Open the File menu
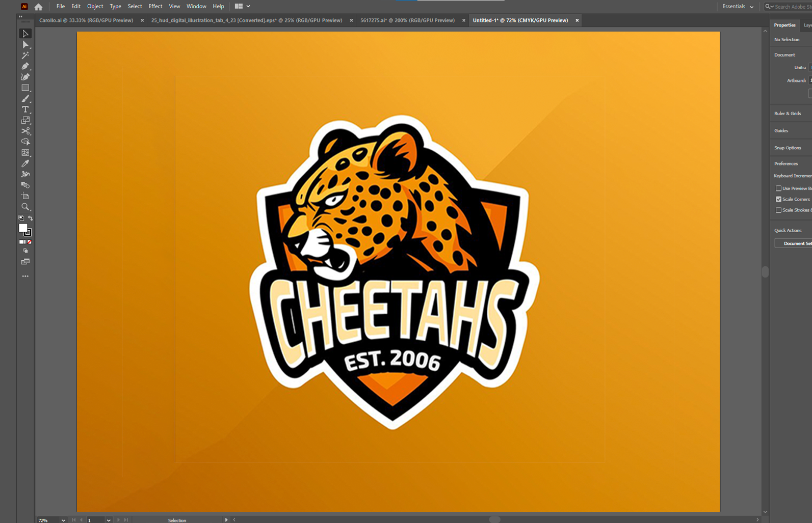Image resolution: width=812 pixels, height=523 pixels. pos(61,7)
